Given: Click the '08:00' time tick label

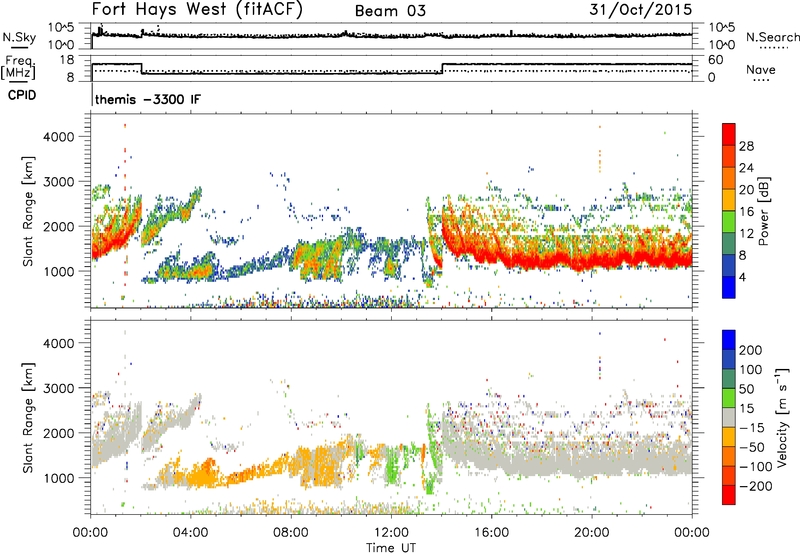Looking at the screenshot, I should pos(291,533).
